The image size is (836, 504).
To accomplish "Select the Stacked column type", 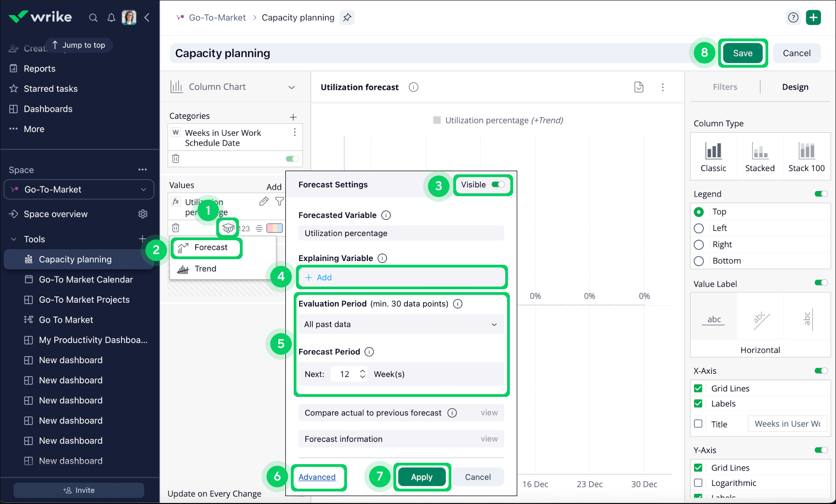I will [759, 157].
